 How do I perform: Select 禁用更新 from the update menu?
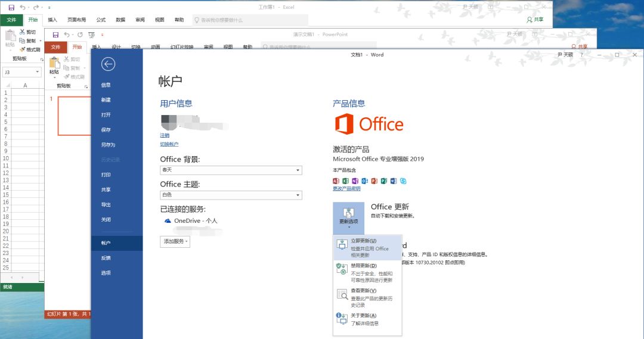367,272
